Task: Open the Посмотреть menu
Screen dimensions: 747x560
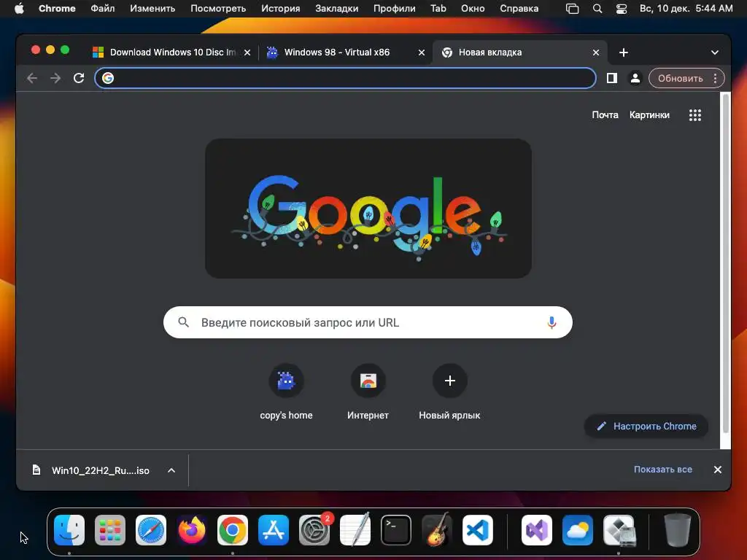Action: pos(218,9)
